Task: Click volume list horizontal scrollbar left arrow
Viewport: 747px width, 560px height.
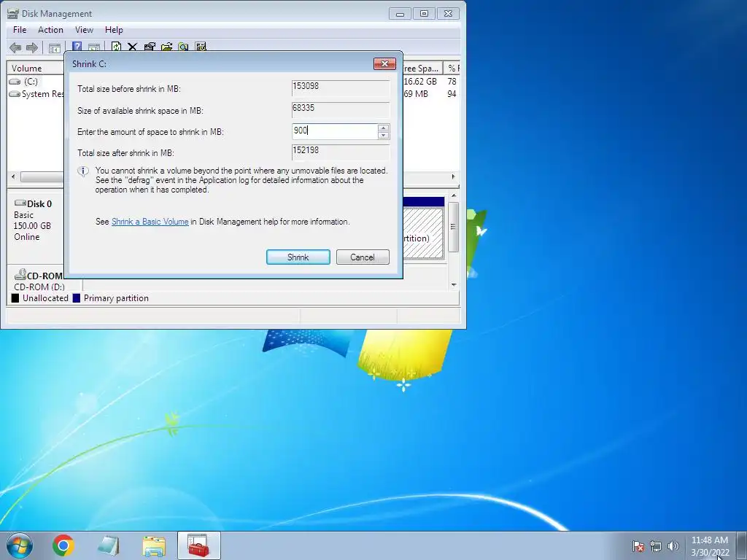Action: (13, 176)
